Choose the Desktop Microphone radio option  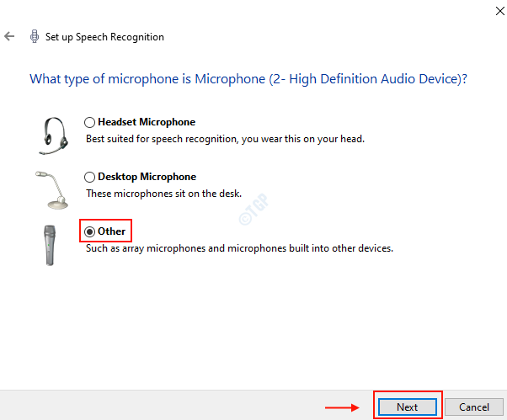coord(89,177)
